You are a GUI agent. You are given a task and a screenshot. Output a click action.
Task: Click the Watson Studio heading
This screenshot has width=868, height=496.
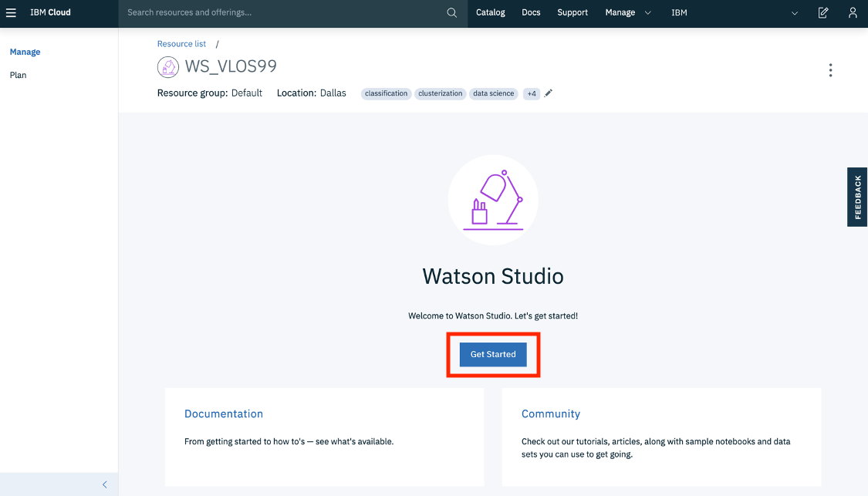point(493,276)
